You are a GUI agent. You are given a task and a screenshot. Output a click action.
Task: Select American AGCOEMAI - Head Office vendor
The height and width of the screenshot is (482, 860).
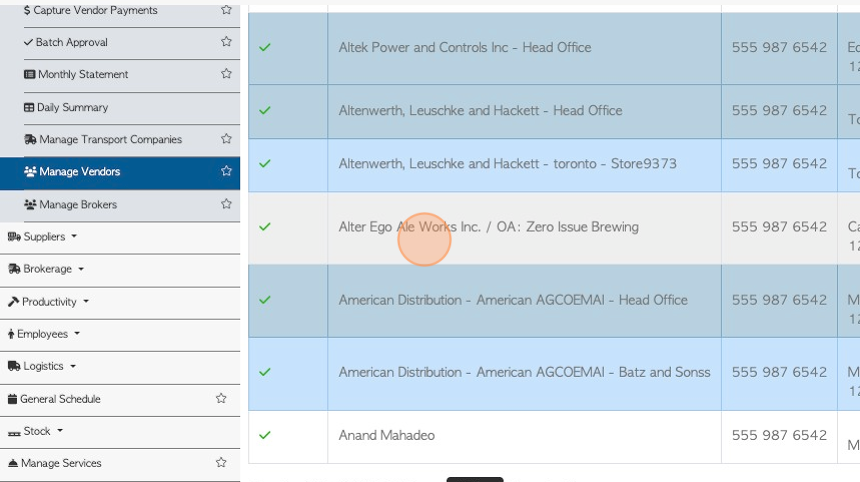513,300
